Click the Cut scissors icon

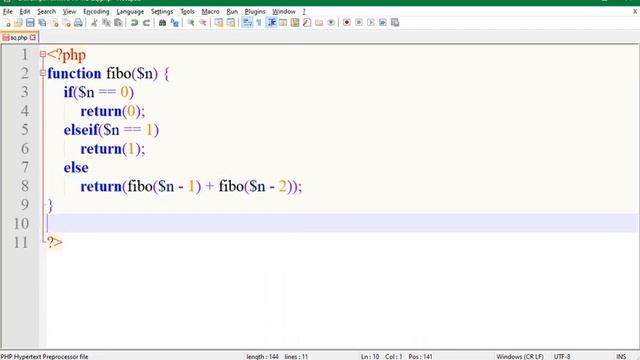(94, 23)
